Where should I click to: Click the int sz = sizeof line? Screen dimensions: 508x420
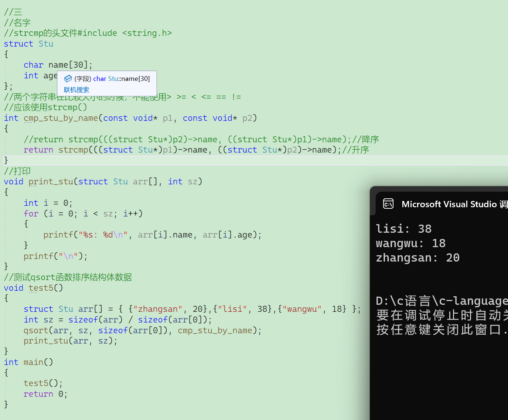coord(118,320)
